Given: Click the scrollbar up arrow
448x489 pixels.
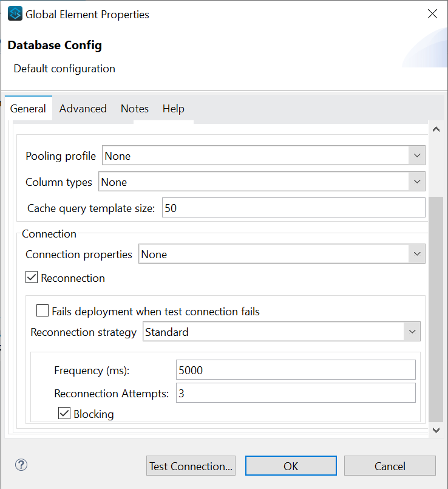Looking at the screenshot, I should click(x=436, y=129).
